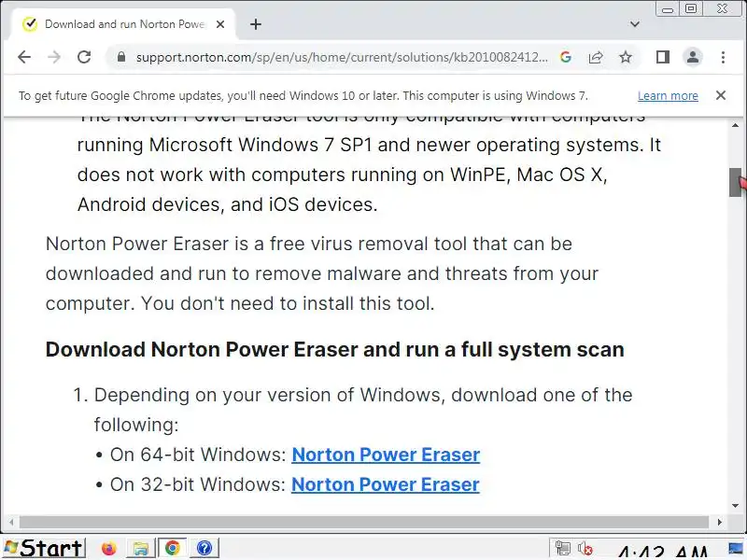Image resolution: width=747 pixels, height=560 pixels.
Task: Open Chrome's three-dot menu
Action: 723,57
